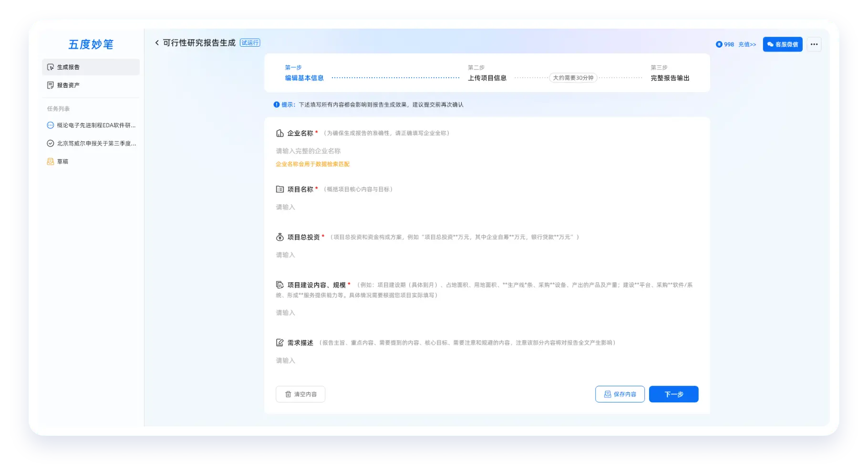Click the 需求描述 edit icon
The width and height of the screenshot is (868, 474).
click(x=279, y=342)
